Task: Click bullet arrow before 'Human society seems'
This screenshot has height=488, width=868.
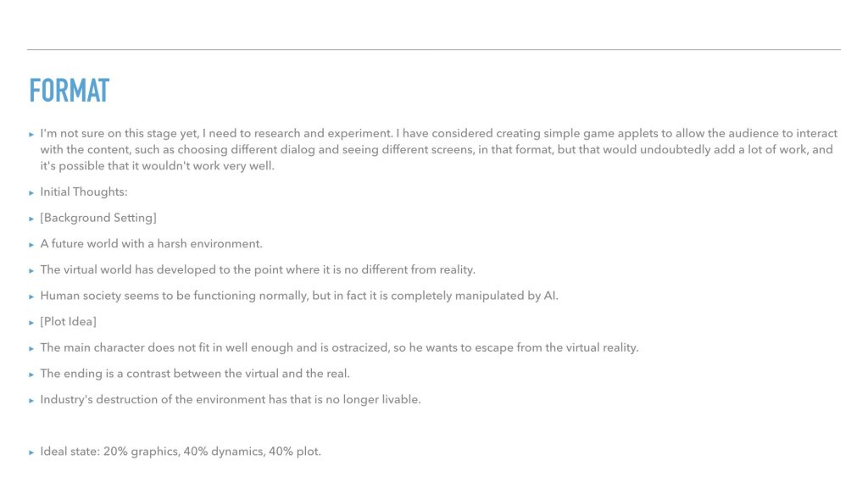Action: [x=31, y=297]
